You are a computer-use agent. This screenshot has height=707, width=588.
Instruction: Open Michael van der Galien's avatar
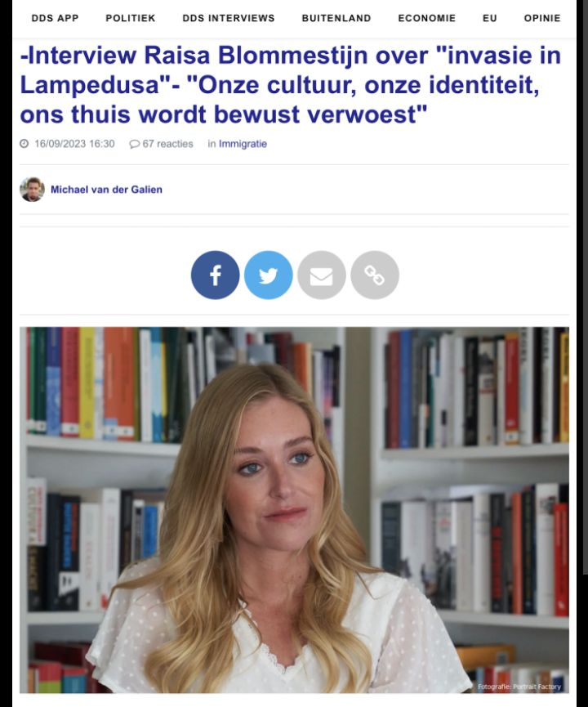coord(32,190)
